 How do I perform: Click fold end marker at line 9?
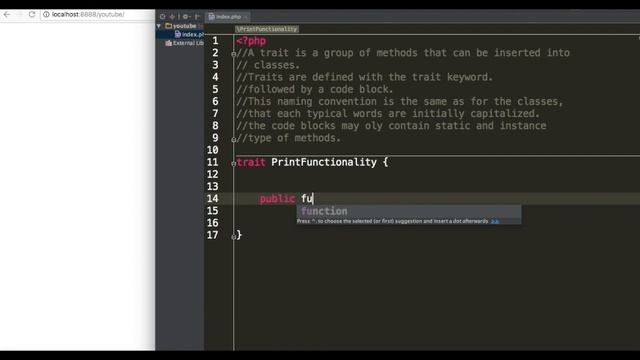(x=233, y=139)
